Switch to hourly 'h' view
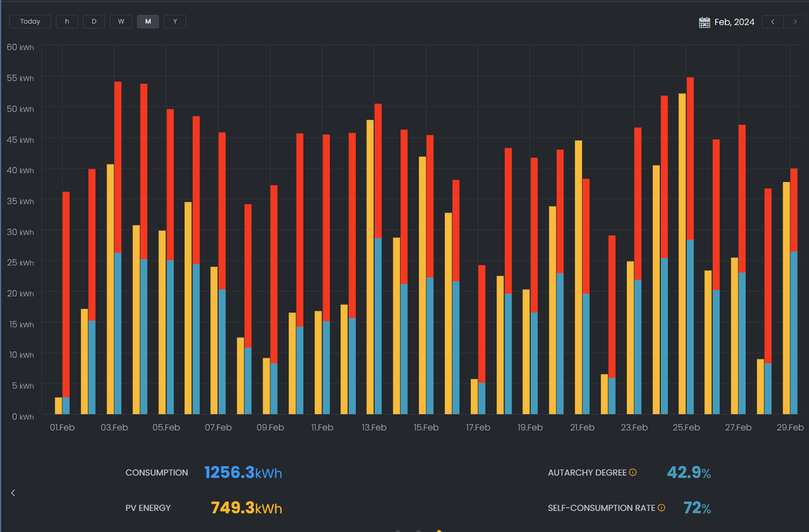809x532 pixels. click(x=67, y=22)
